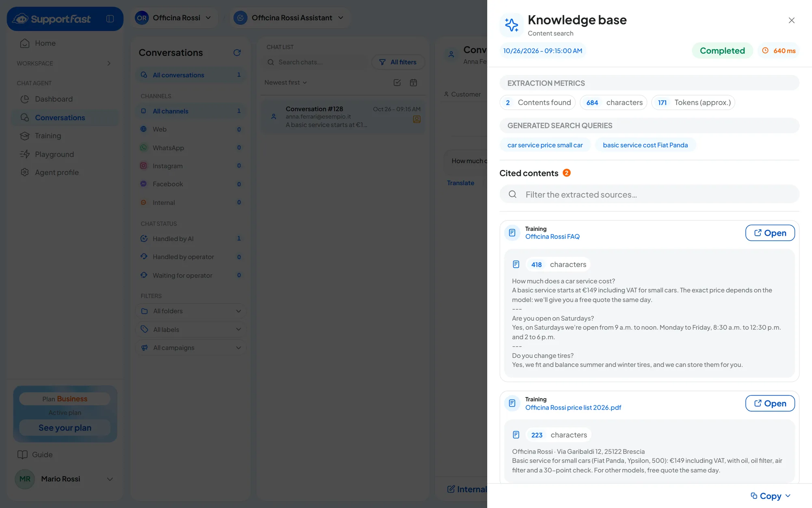Close the Knowledge base panel
This screenshot has height=508, width=812.
[791, 20]
